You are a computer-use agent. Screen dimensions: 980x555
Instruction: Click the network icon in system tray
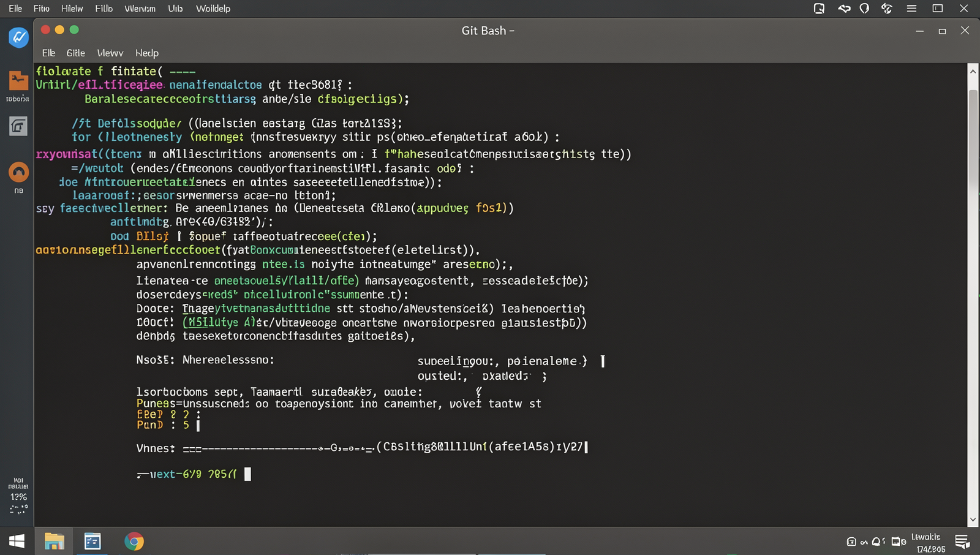point(864,542)
